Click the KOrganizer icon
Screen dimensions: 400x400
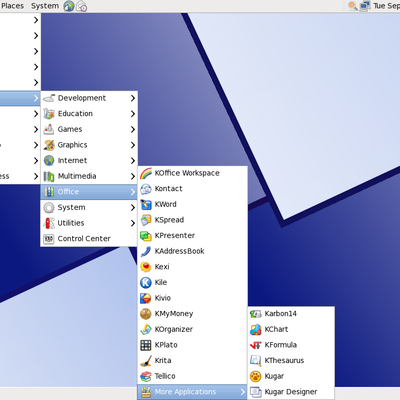coord(146,329)
